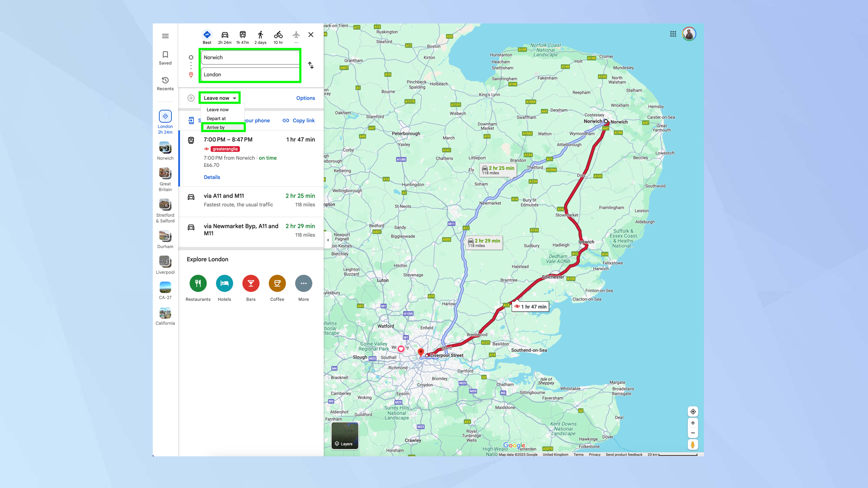This screenshot has height=488, width=868.
Task: Click the add destination plus icon
Action: point(191,98)
